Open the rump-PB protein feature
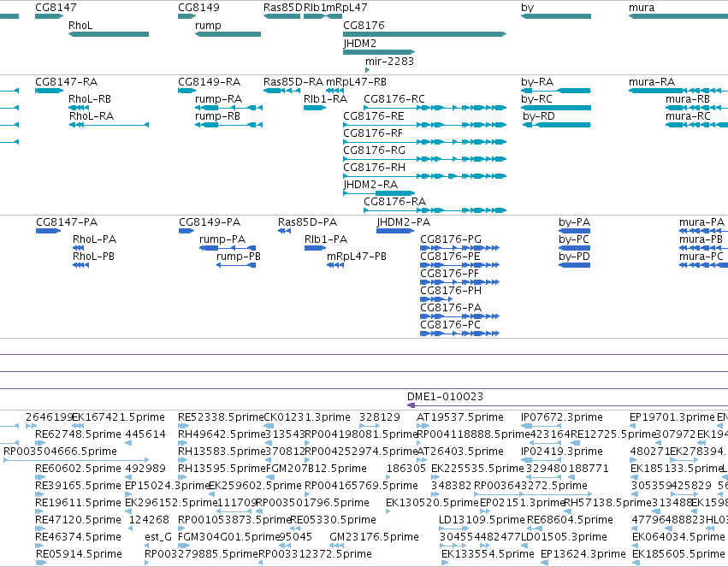The image size is (728, 567). tap(236, 265)
